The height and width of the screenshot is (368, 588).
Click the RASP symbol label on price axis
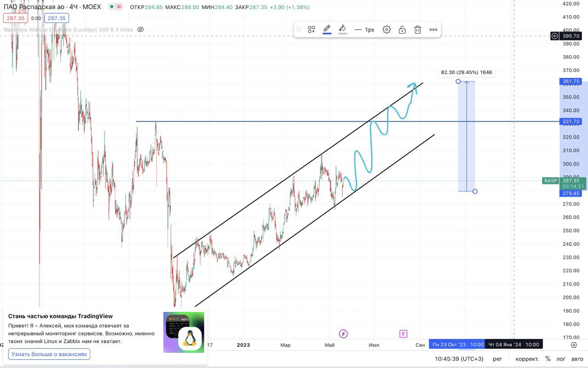pyautogui.click(x=550, y=181)
